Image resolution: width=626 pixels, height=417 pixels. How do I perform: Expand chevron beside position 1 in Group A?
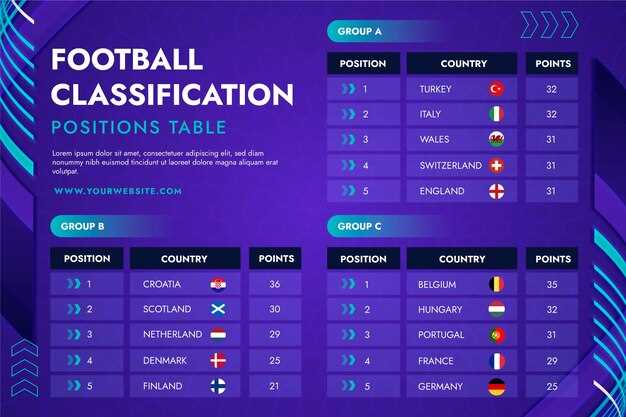(x=348, y=89)
